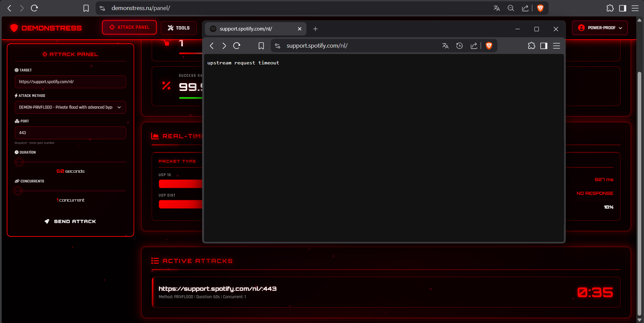Open site info for support.spotify.com address

pos(278,46)
